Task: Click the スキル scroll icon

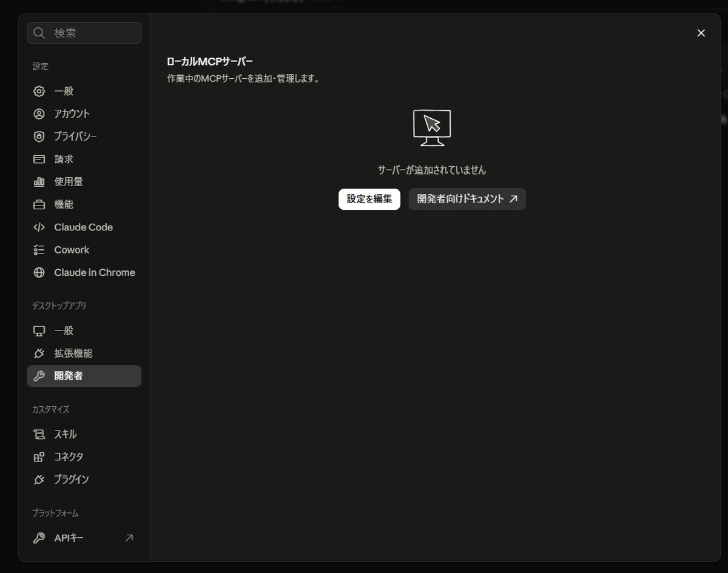Action: point(39,434)
